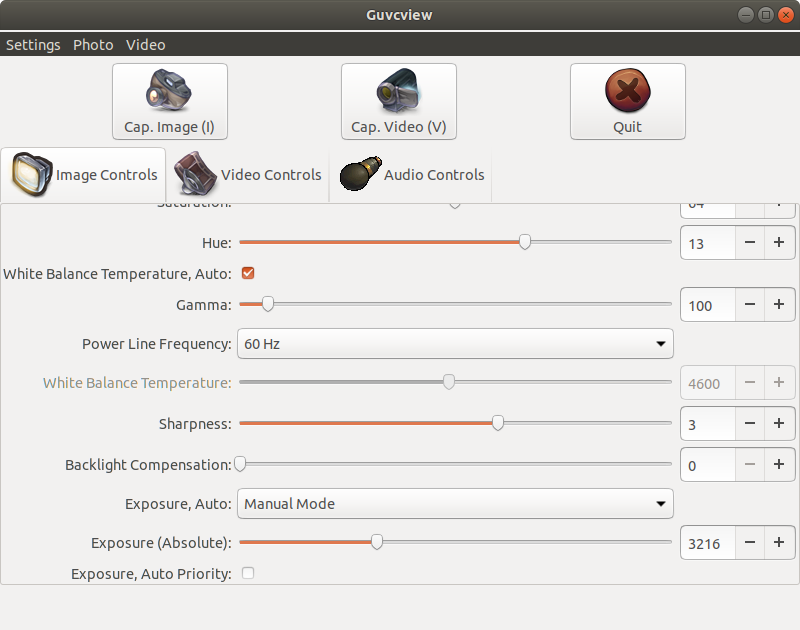
Task: Click the Image Controls monitor icon
Action: point(32,174)
